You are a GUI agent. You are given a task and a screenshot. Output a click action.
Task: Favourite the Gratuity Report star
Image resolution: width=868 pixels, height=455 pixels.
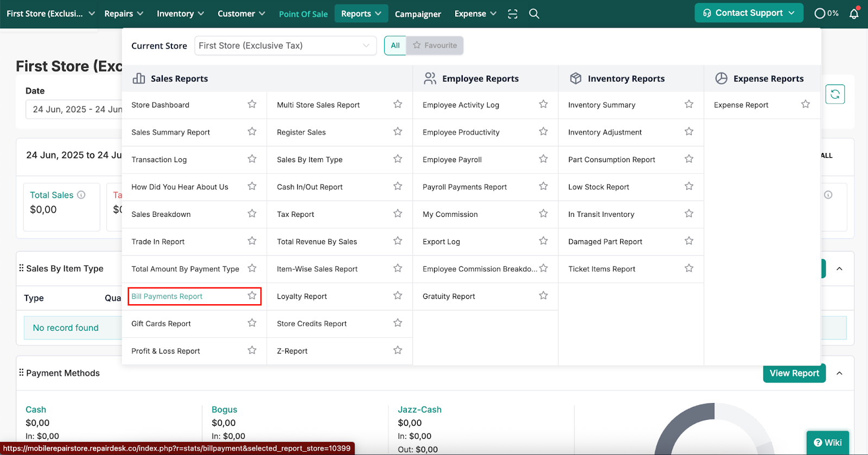[x=544, y=296]
